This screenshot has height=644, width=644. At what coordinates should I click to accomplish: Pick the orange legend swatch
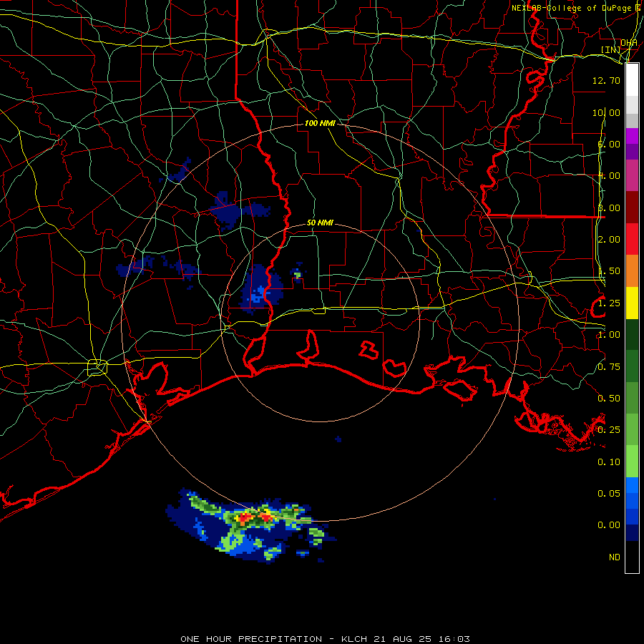[x=632, y=271]
